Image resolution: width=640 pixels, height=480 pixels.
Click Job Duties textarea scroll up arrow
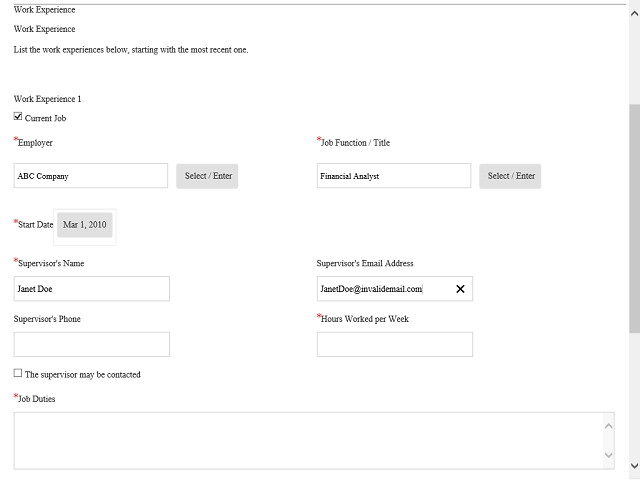(x=609, y=426)
